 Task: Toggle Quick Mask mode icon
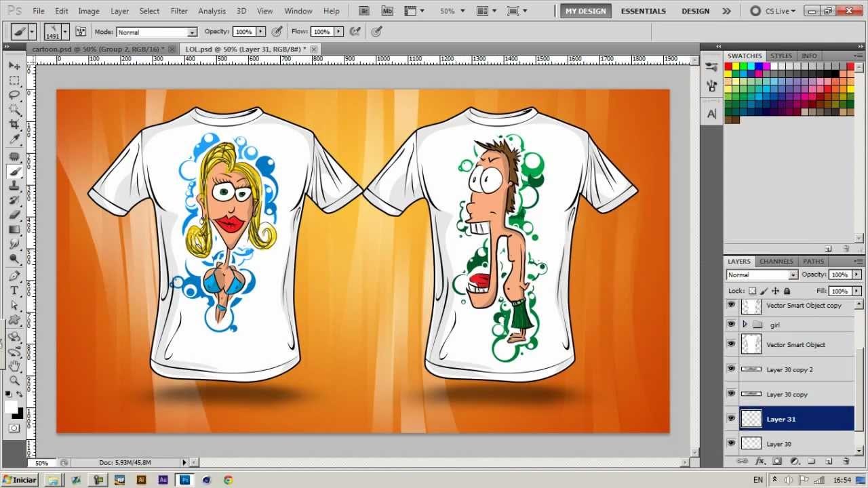(x=14, y=428)
